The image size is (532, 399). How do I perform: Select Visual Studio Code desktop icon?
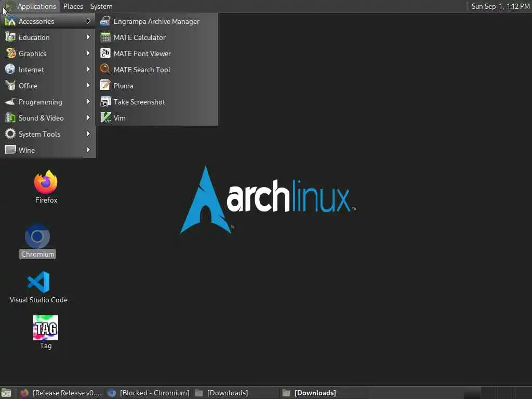pos(38,282)
